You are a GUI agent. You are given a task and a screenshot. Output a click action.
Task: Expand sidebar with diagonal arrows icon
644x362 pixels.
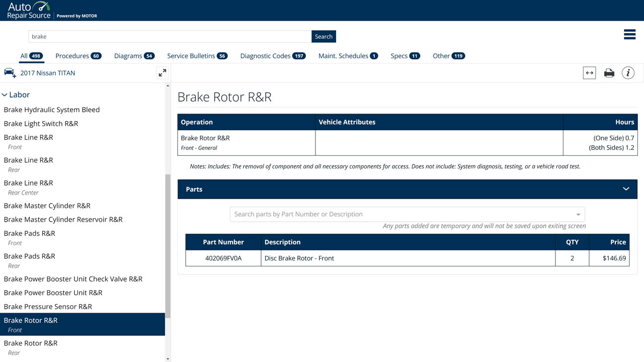point(162,73)
